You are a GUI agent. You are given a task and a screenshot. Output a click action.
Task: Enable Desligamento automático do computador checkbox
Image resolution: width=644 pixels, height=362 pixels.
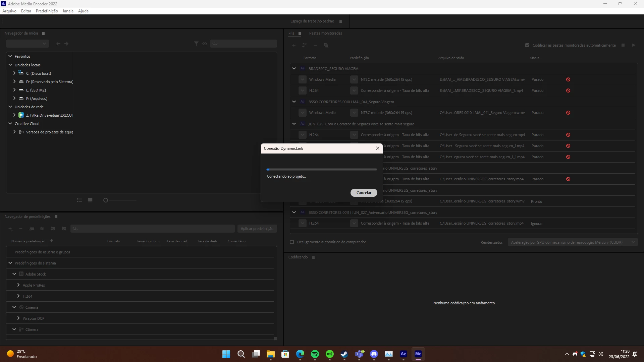click(x=292, y=242)
